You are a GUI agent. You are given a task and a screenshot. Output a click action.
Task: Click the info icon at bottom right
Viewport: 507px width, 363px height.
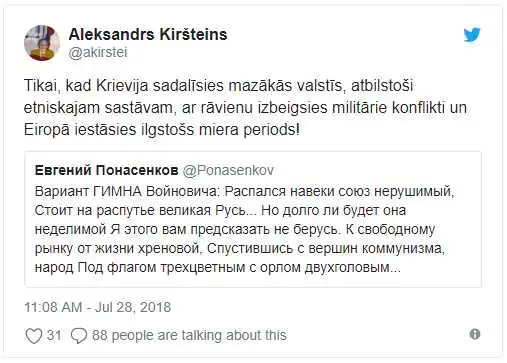coord(475,334)
